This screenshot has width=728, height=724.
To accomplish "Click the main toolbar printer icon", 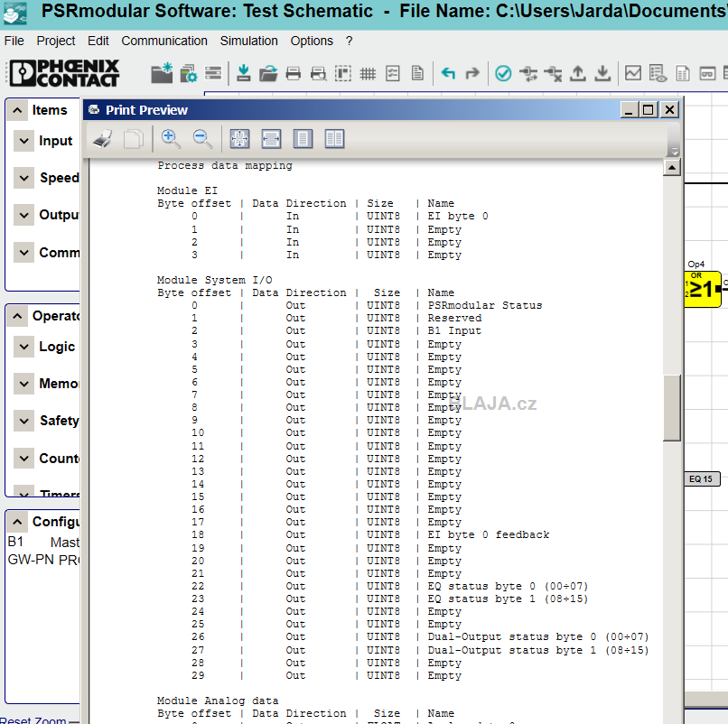I will (293, 73).
